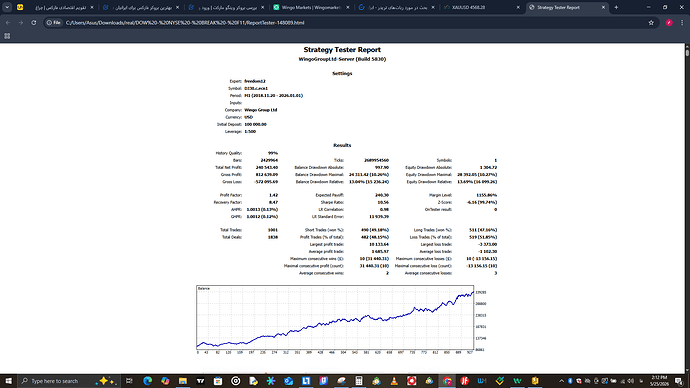Click the Total Net Profit label
This screenshot has width=690, height=388.
(229, 168)
